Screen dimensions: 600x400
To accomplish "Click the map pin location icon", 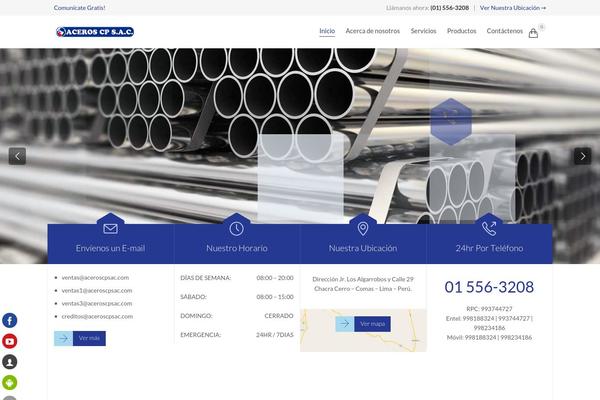I will click(363, 229).
